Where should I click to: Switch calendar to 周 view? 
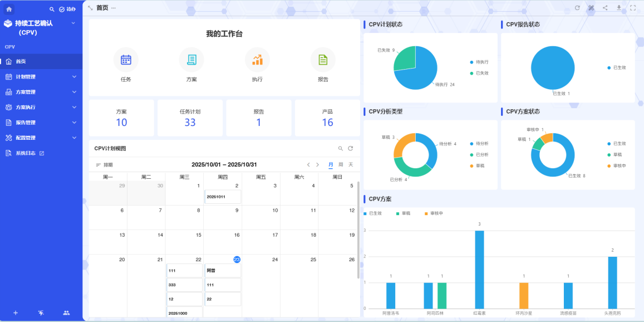click(341, 165)
